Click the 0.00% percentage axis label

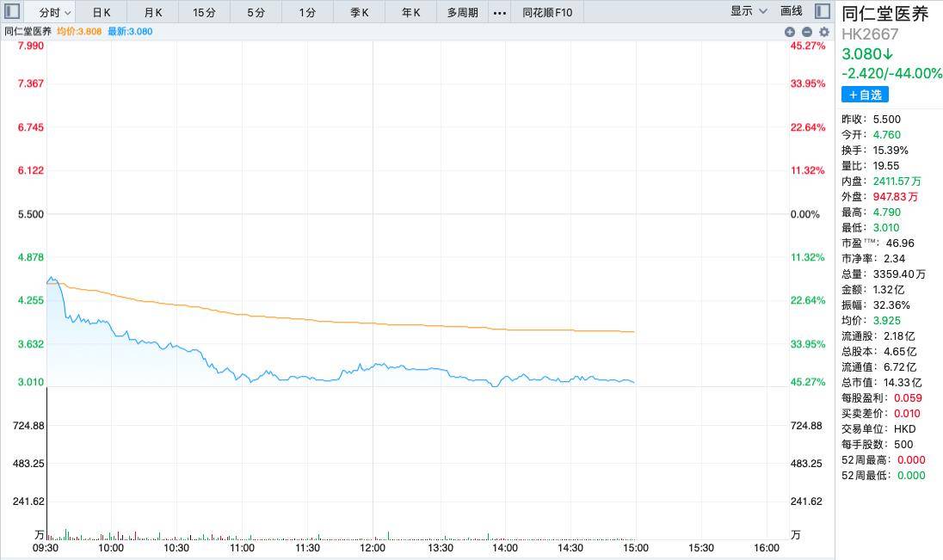[x=805, y=214]
